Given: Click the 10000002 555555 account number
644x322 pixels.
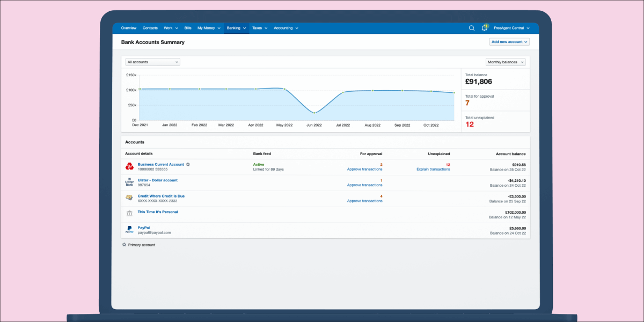Looking at the screenshot, I should click(152, 169).
